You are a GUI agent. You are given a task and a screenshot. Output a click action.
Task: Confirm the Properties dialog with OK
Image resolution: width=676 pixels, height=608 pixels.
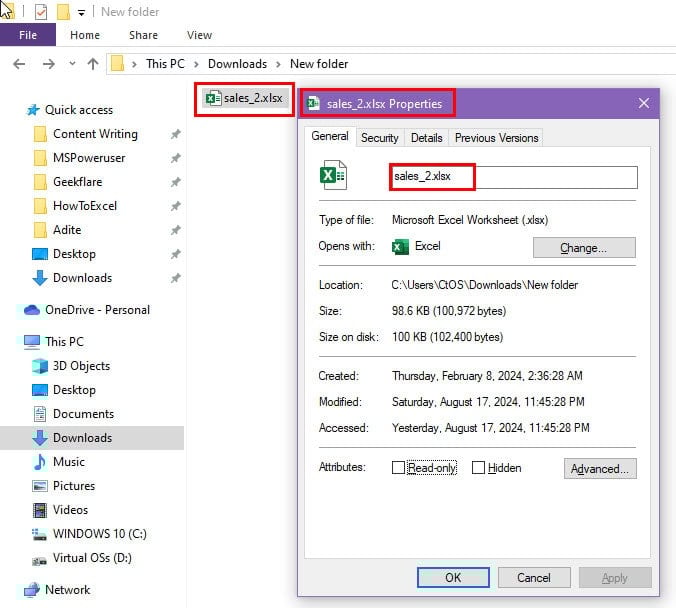pos(453,577)
